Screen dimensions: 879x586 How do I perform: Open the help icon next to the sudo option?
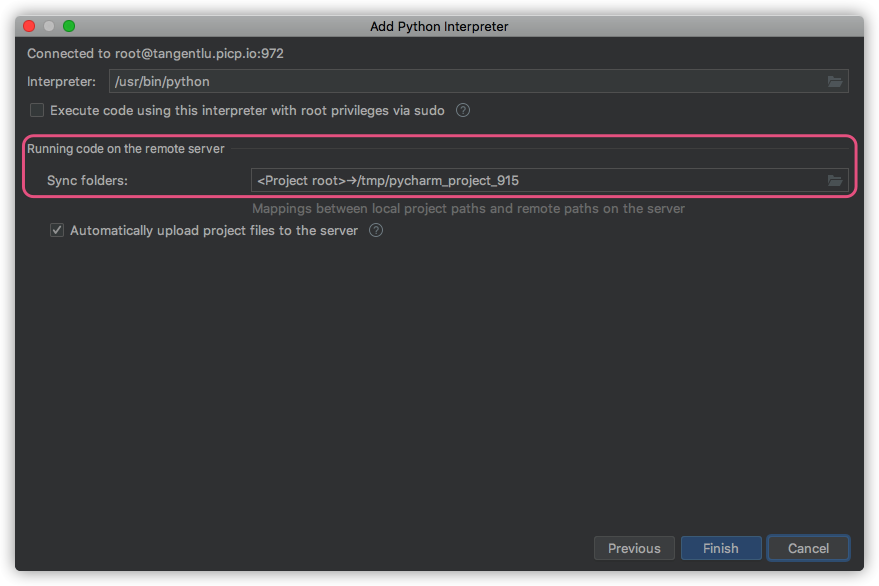pyautogui.click(x=463, y=111)
